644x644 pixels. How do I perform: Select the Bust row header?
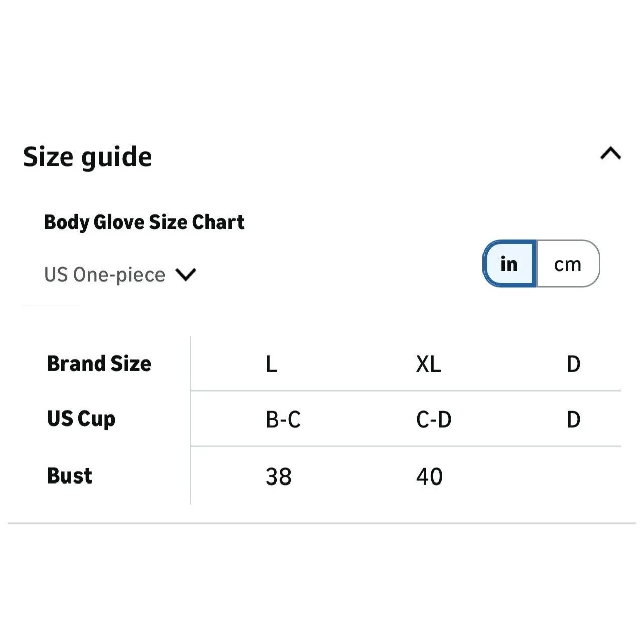point(70,476)
